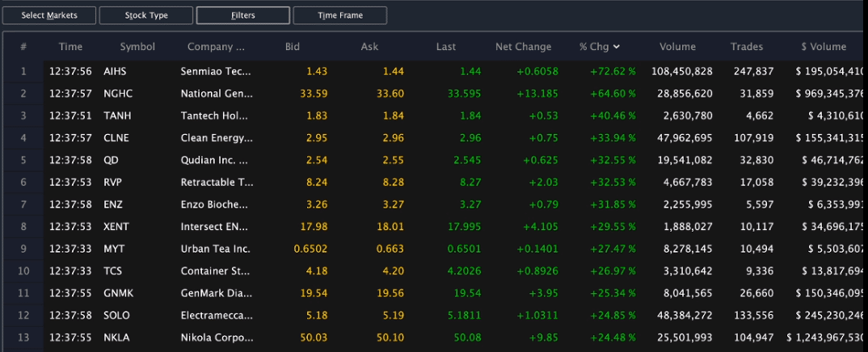Sort by the Net Change column header
This screenshot has width=868, height=352.
(x=523, y=47)
